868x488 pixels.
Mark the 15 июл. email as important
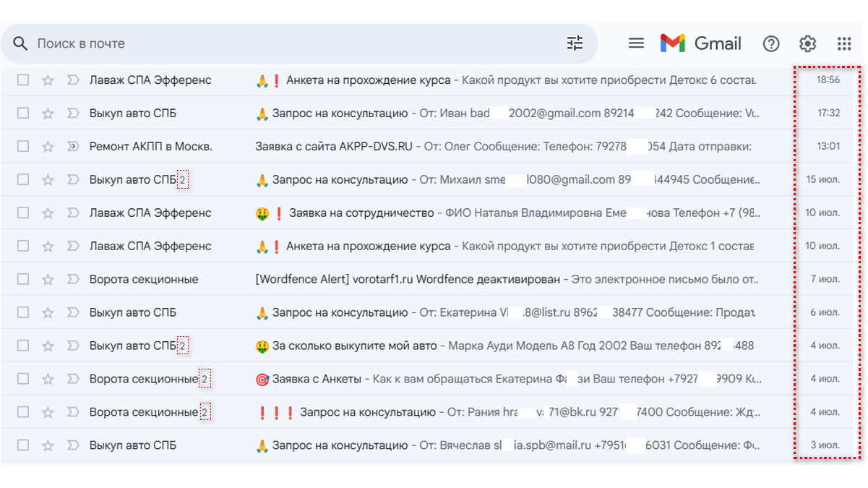(72, 180)
